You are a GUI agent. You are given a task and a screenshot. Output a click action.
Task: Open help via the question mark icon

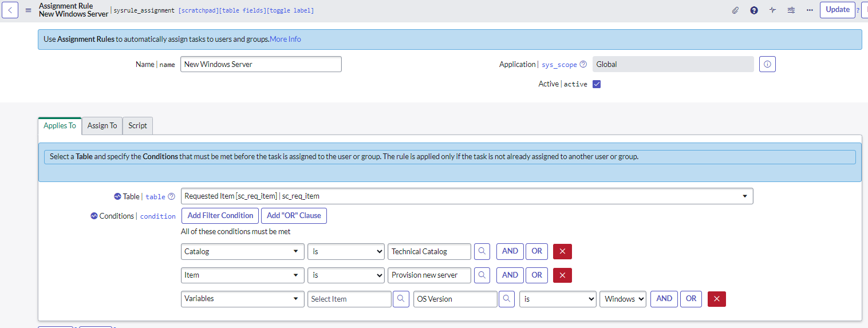tap(754, 10)
